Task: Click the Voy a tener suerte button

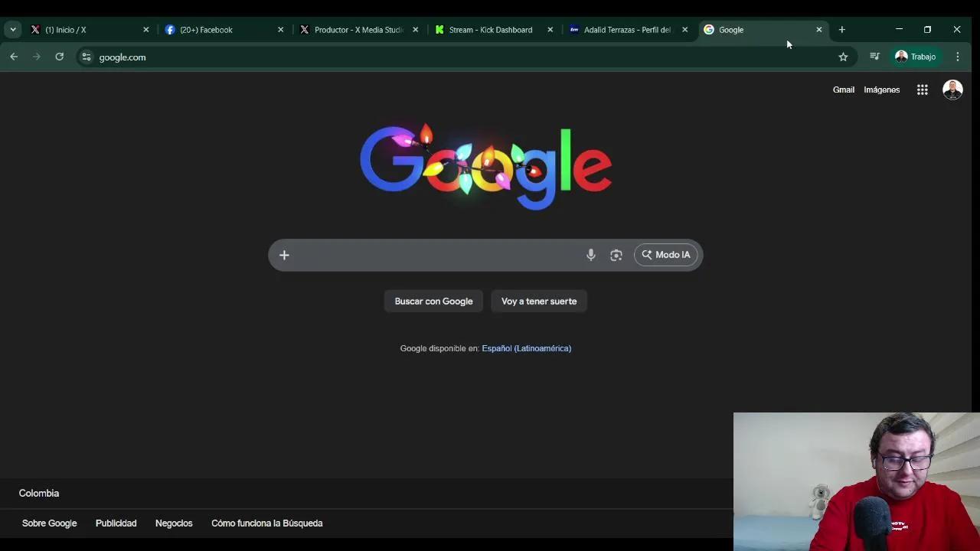Action: [x=538, y=301]
